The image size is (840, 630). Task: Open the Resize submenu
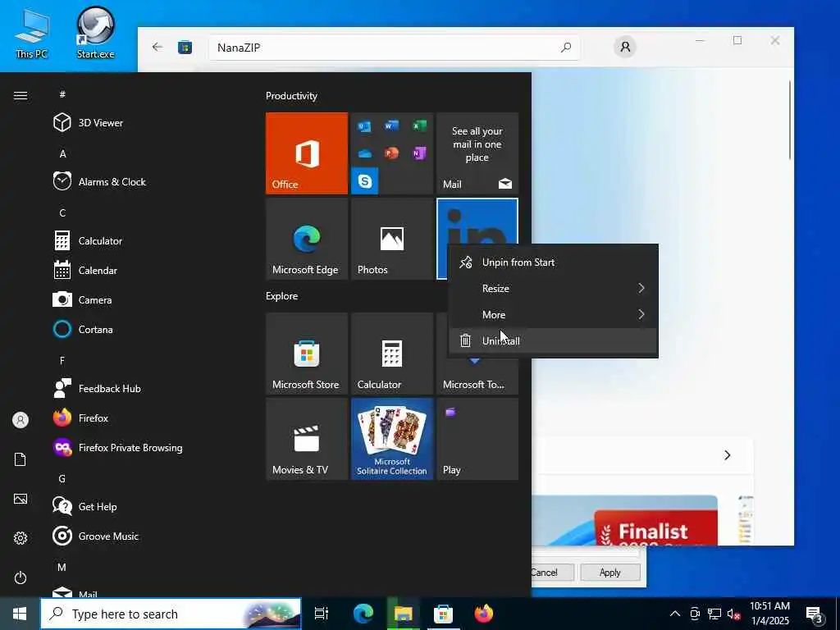[x=553, y=288]
